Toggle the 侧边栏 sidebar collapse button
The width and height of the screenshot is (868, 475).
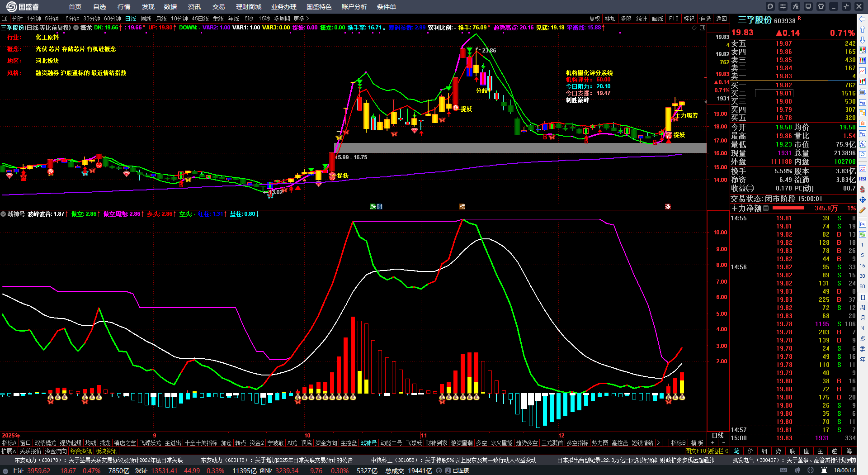pyautogui.click(x=718, y=451)
